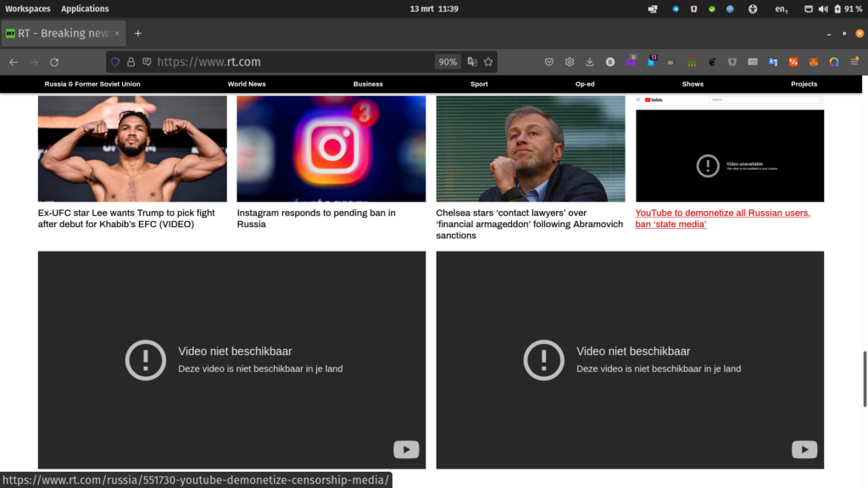Open the MetaMask fox extension
The width and height of the screenshot is (868, 488).
814,62
